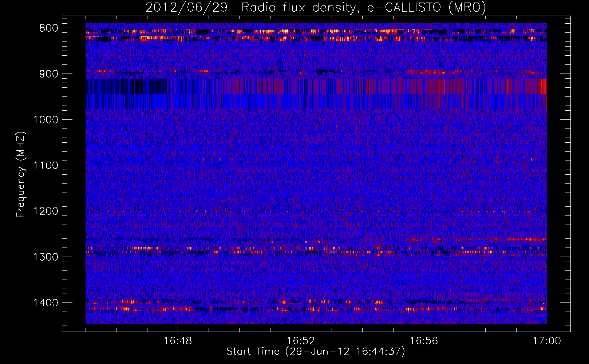Image resolution: width=589 pixels, height=364 pixels.
Task: Click the 1100 frequency tick label
Action: [x=46, y=166]
